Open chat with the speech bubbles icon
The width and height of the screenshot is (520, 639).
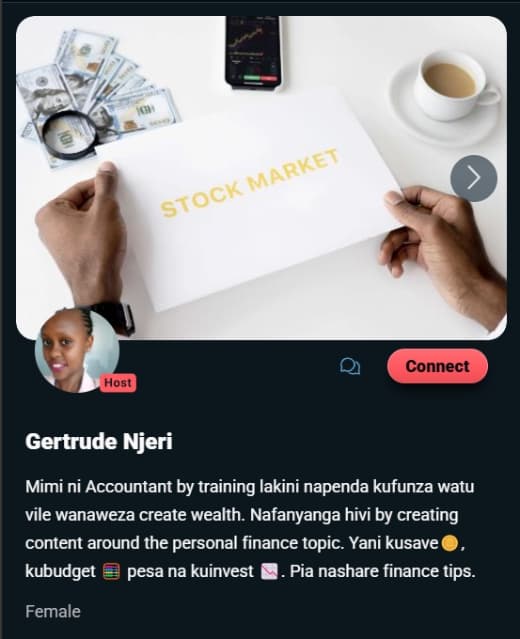(x=350, y=366)
